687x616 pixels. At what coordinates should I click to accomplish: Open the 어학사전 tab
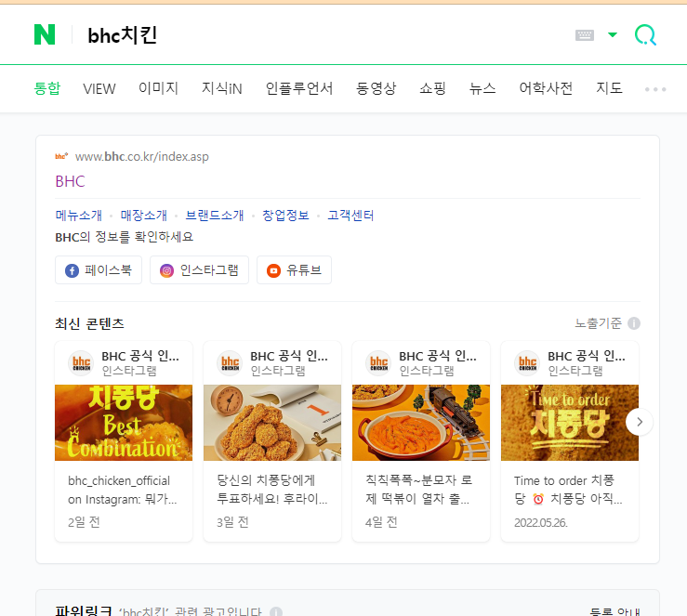pos(546,88)
